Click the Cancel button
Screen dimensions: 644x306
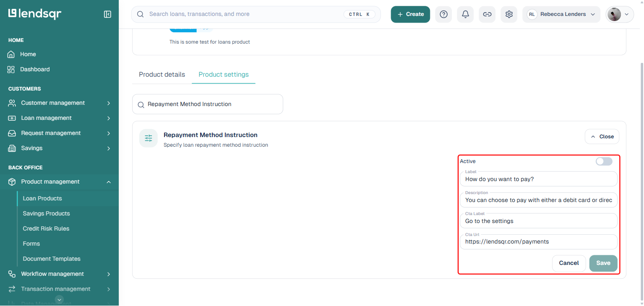tap(569, 263)
